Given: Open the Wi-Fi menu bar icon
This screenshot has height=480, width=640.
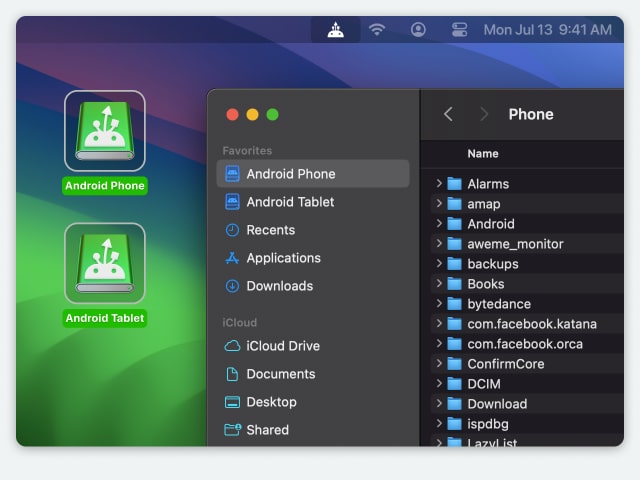Looking at the screenshot, I should 377,30.
